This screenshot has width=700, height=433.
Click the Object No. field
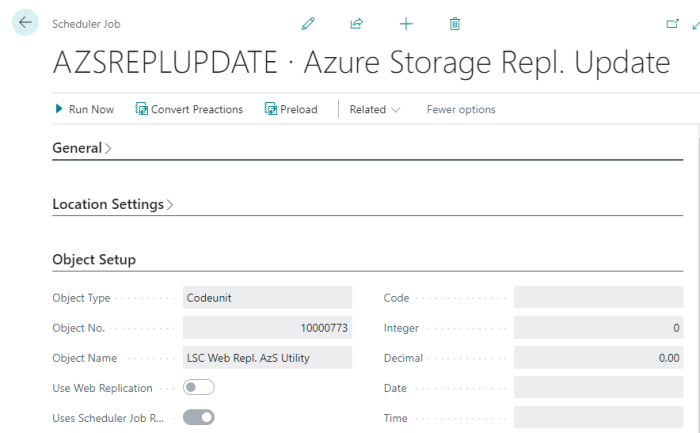click(x=267, y=328)
